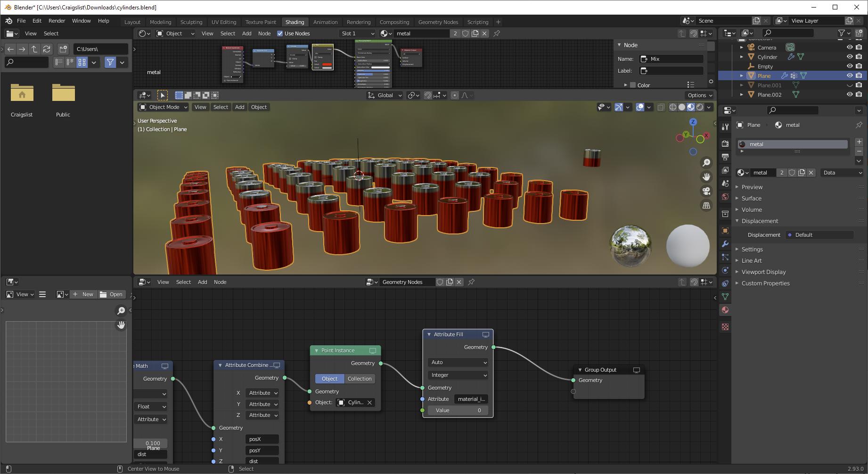This screenshot has width=868, height=474.
Task: Switch to the Geometry Nodes workspace tab
Action: (438, 22)
